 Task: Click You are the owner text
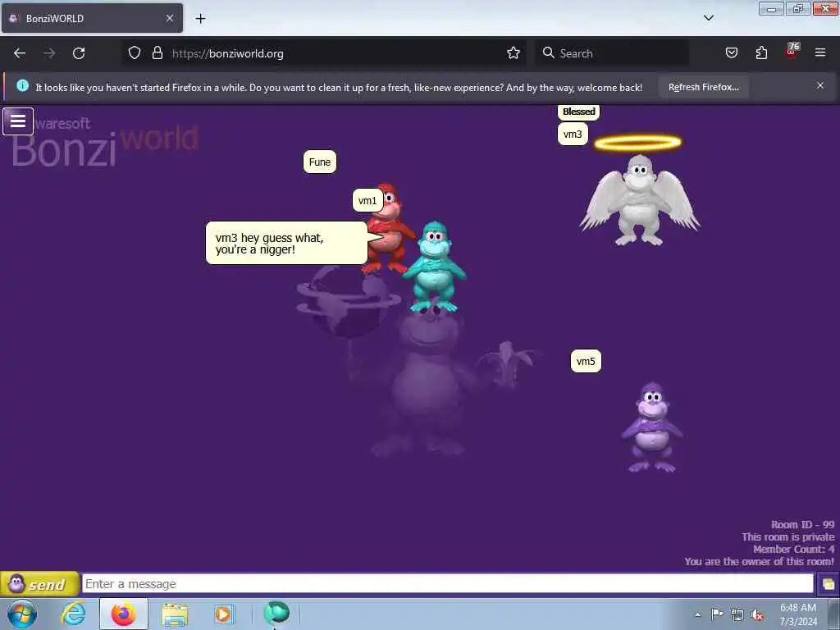pos(759,561)
